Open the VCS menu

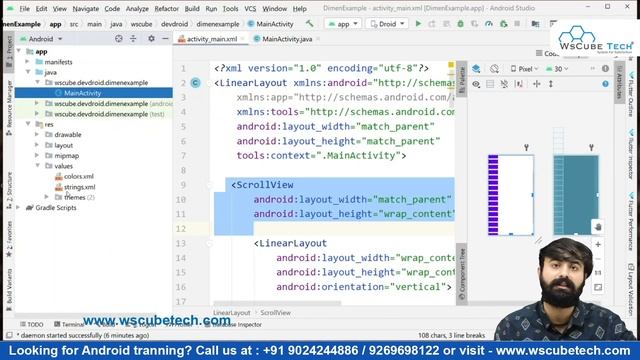coord(250,9)
